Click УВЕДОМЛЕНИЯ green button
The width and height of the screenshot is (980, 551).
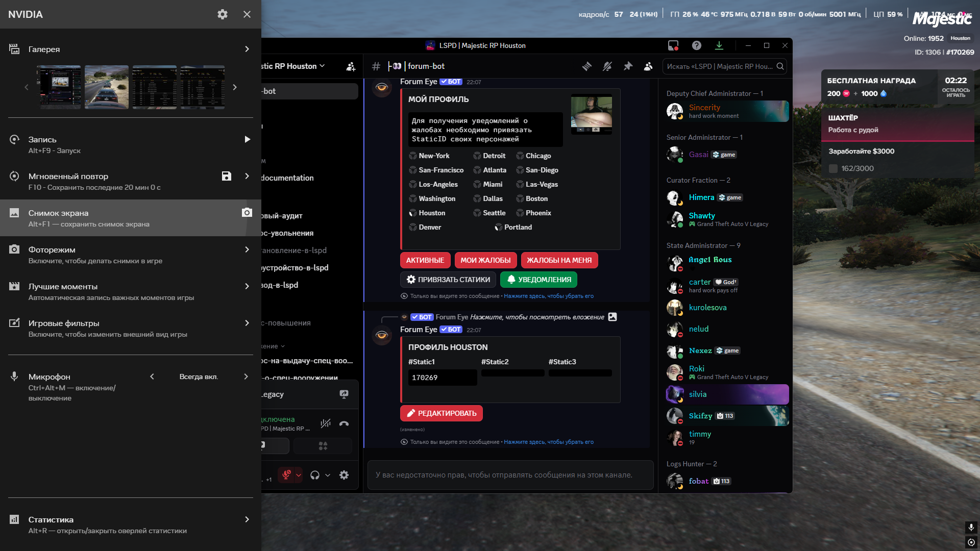pos(538,280)
